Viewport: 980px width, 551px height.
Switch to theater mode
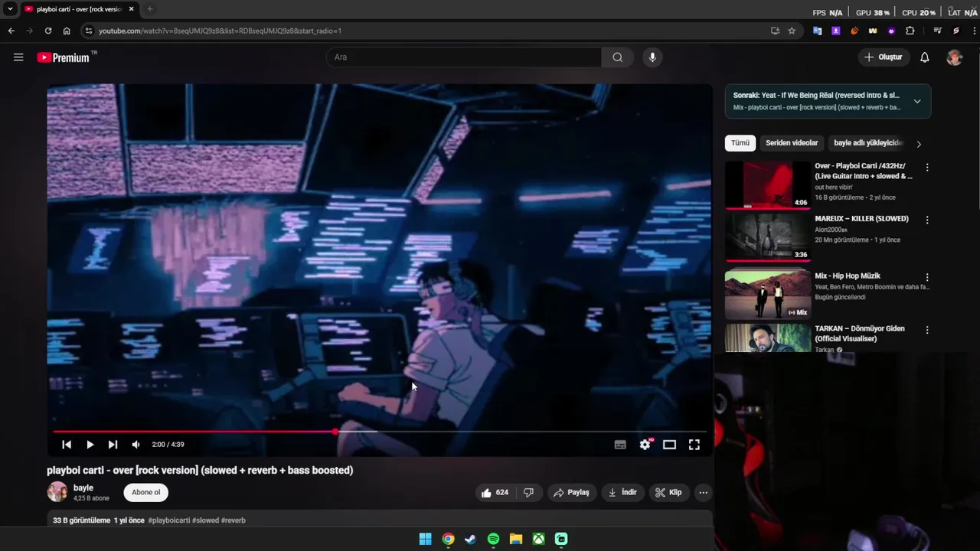669,445
